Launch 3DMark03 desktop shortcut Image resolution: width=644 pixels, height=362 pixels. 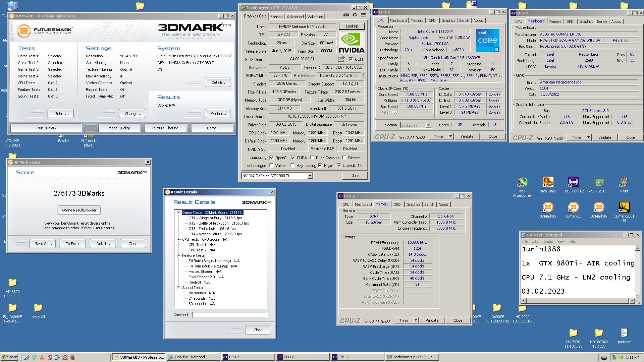click(x=573, y=210)
